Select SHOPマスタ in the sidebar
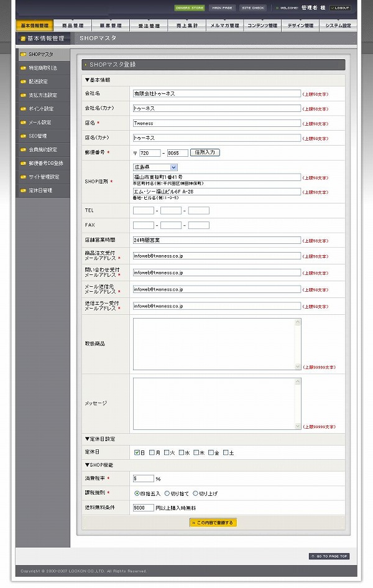This screenshot has height=588, width=373. pos(43,54)
